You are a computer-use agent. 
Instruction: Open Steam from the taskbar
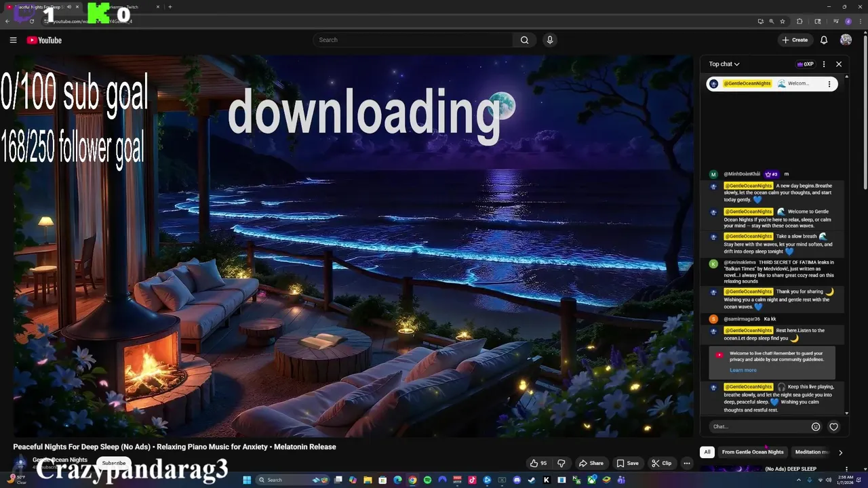[x=532, y=480]
